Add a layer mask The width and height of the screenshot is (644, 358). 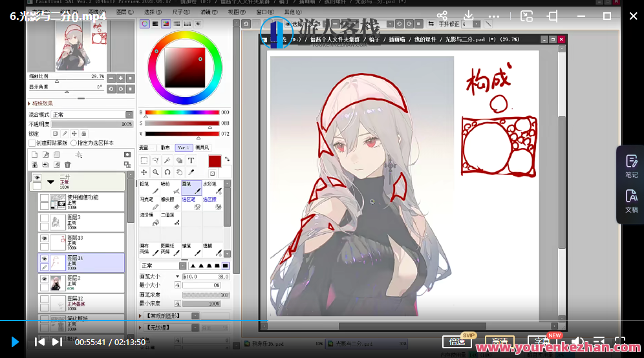127,155
